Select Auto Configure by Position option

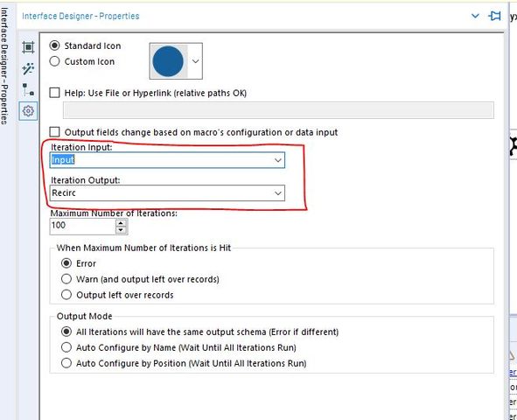(66, 363)
